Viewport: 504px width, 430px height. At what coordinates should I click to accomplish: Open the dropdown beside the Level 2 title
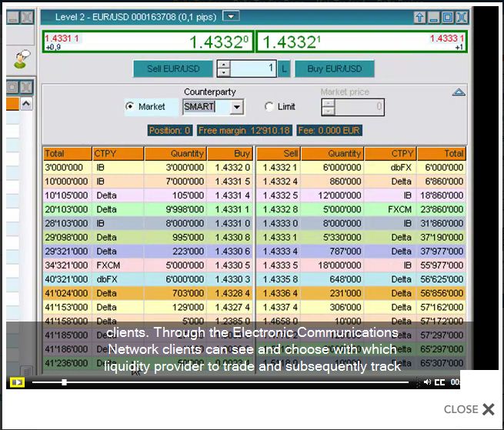231,16
